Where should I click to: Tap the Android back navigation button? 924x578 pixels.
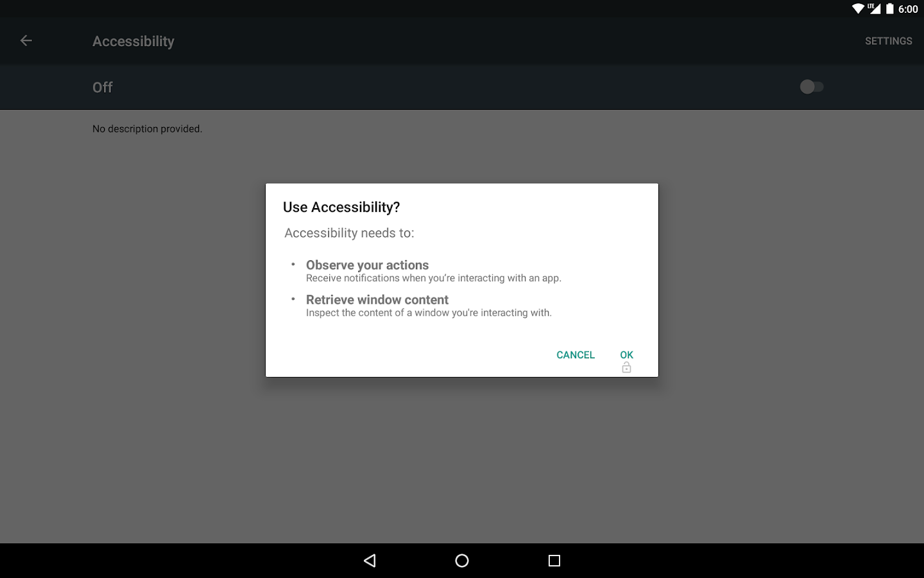[370, 561]
